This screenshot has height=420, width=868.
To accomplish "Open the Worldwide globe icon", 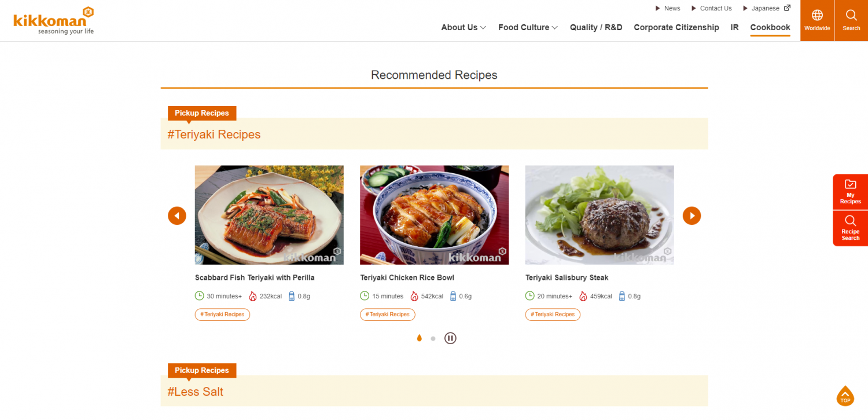I will coord(817,20).
